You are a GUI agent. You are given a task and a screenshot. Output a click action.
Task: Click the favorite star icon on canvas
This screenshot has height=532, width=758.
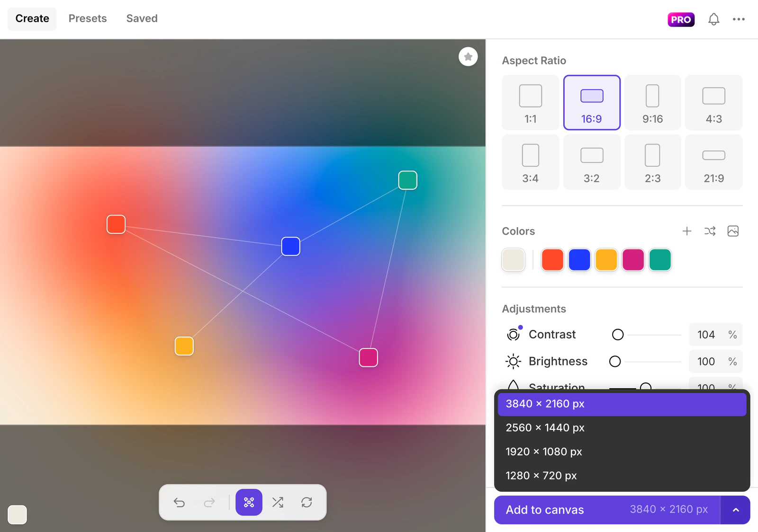[x=468, y=57]
